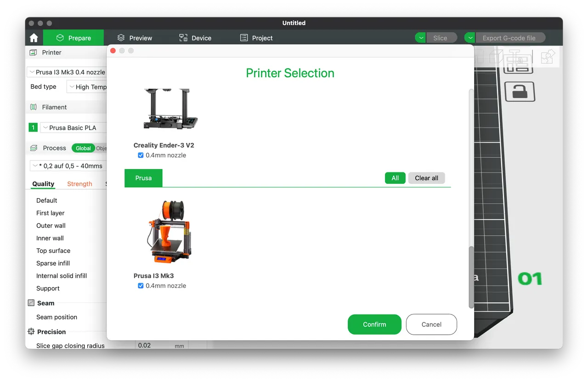Select filament slot number 1 badge
The width and height of the screenshot is (588, 382).
pos(33,128)
